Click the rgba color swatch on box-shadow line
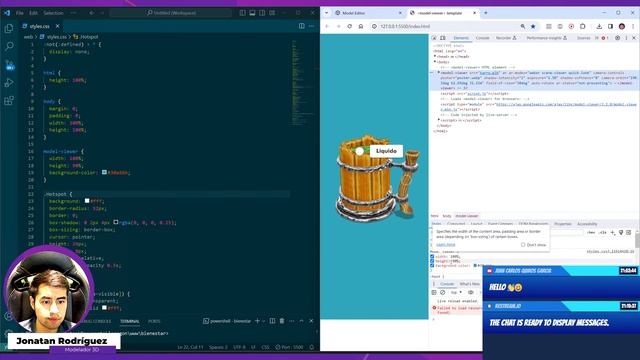Image resolution: width=640 pixels, height=360 pixels. point(116,222)
